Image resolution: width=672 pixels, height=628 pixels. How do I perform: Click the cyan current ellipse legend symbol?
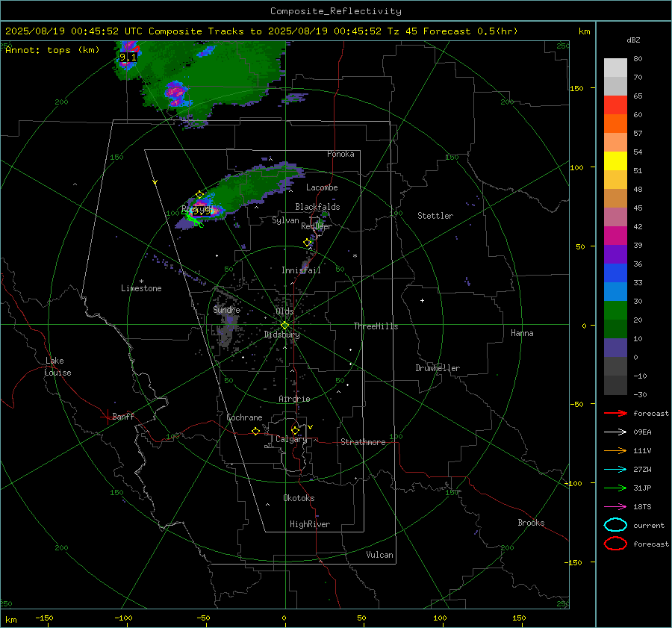(x=615, y=525)
